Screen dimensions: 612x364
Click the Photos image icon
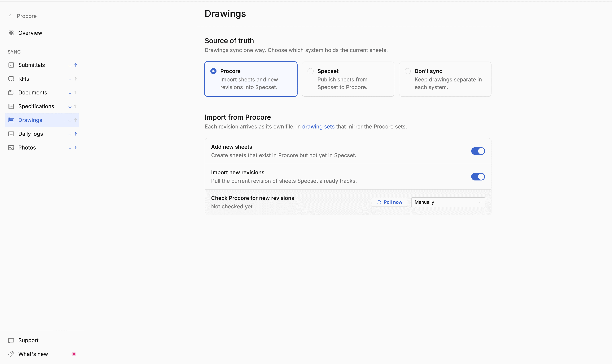tap(11, 148)
